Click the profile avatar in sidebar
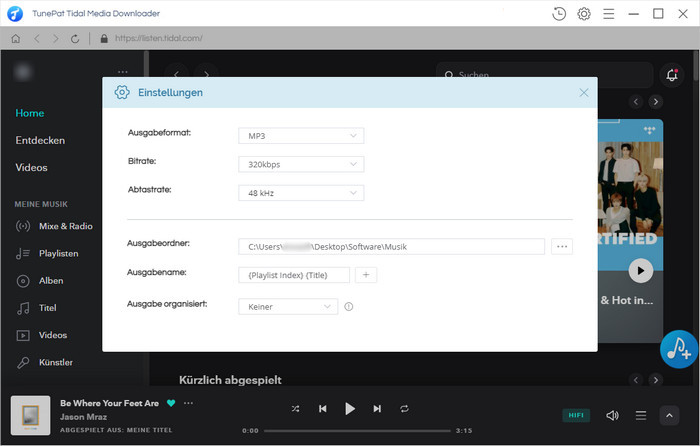The image size is (700, 446). tap(23, 71)
